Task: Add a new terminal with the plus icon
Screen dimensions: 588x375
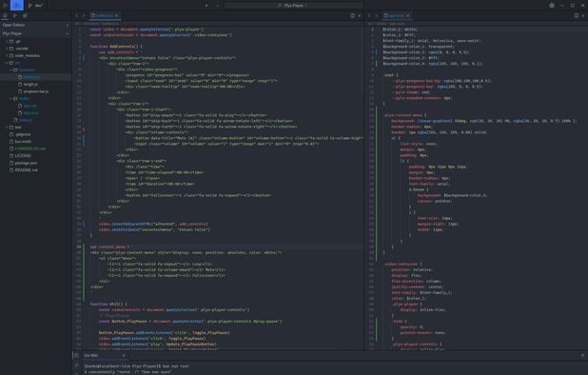Action: coord(582,355)
